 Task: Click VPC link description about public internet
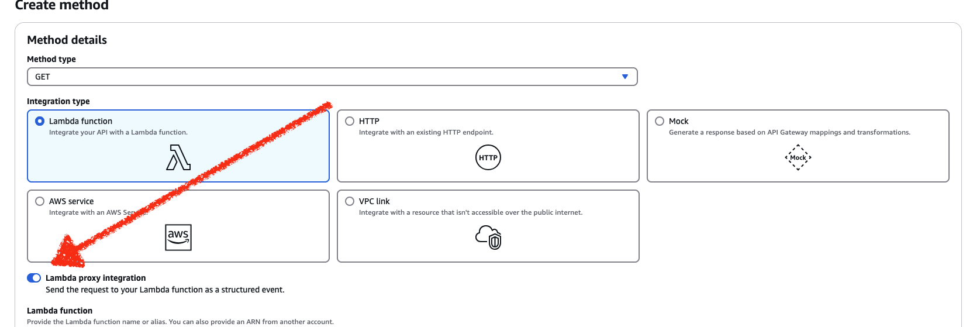point(471,212)
